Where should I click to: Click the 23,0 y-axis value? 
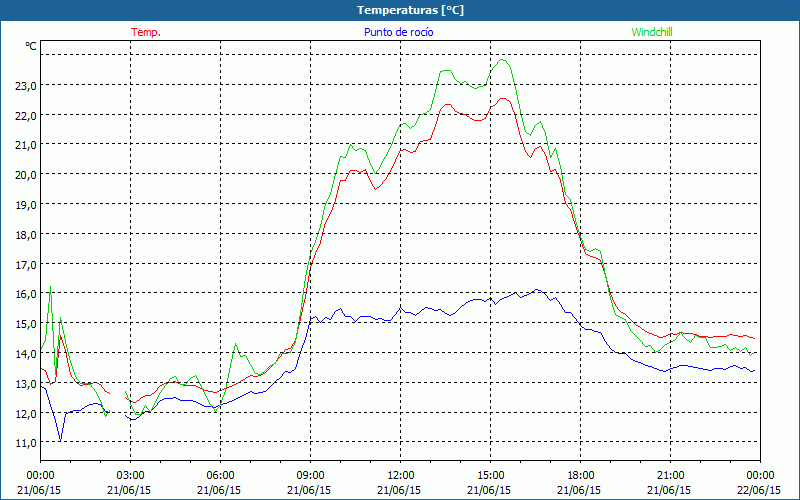coord(26,86)
